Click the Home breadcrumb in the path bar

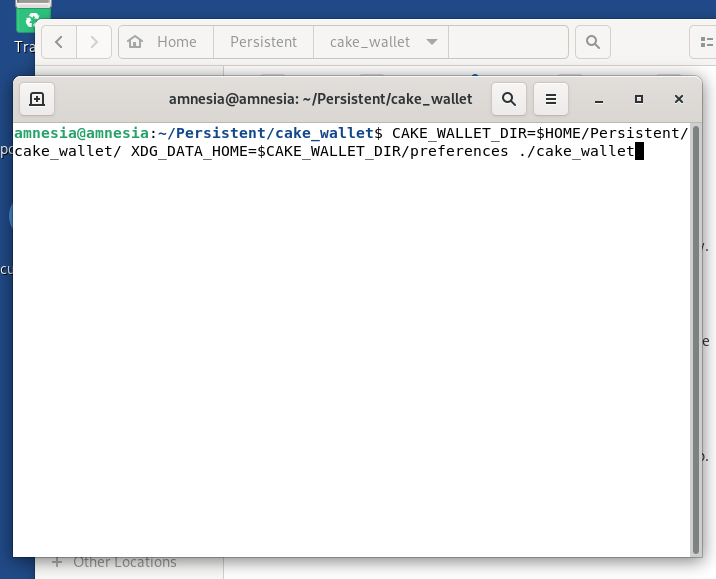click(165, 42)
